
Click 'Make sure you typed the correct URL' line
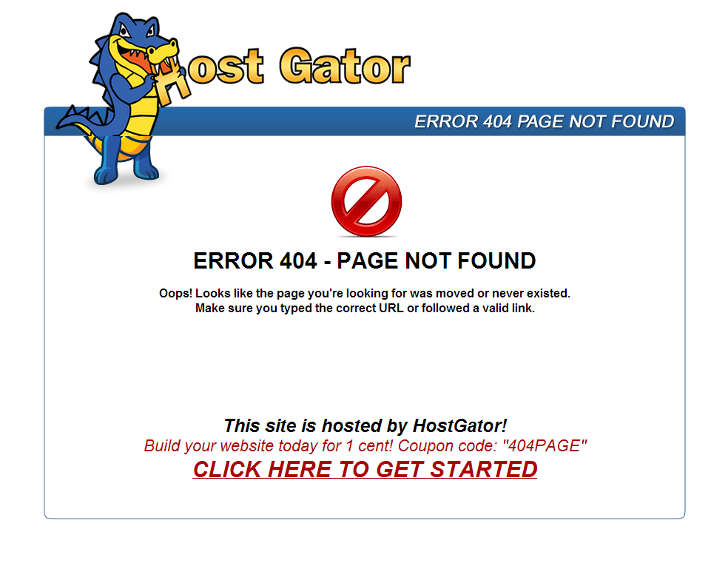point(365,309)
